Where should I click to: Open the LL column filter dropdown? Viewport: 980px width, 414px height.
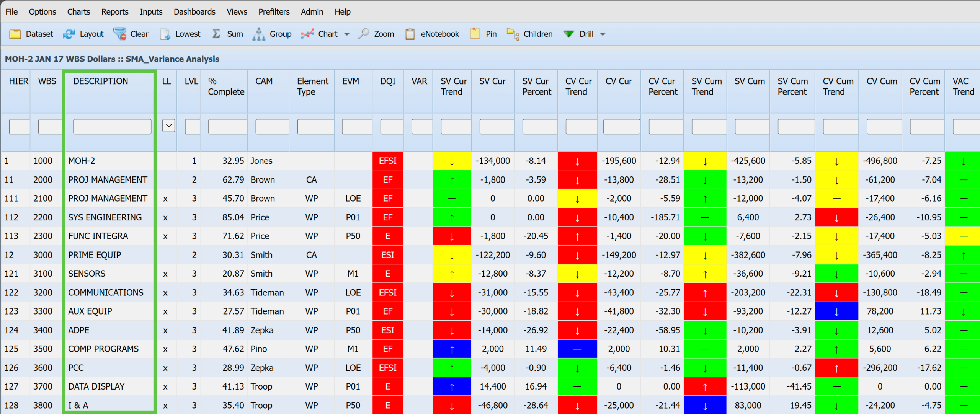tap(168, 126)
